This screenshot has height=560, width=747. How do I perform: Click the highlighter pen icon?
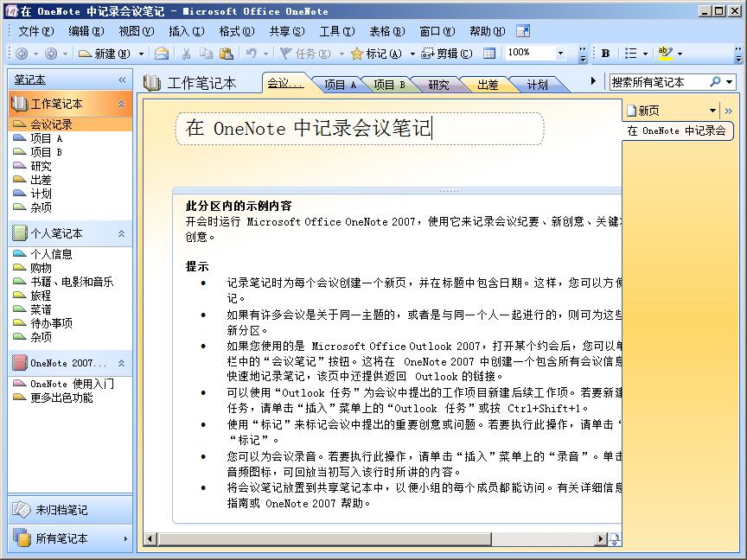(x=665, y=54)
